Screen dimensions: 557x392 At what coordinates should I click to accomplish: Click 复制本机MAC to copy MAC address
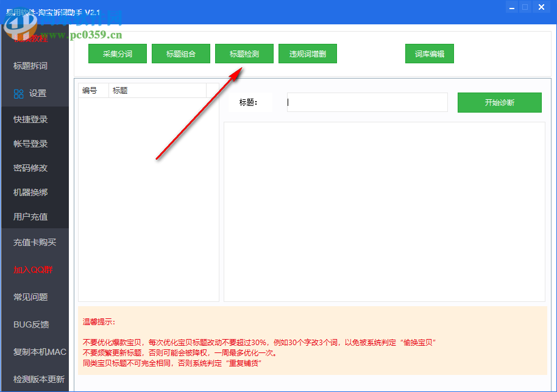38,352
